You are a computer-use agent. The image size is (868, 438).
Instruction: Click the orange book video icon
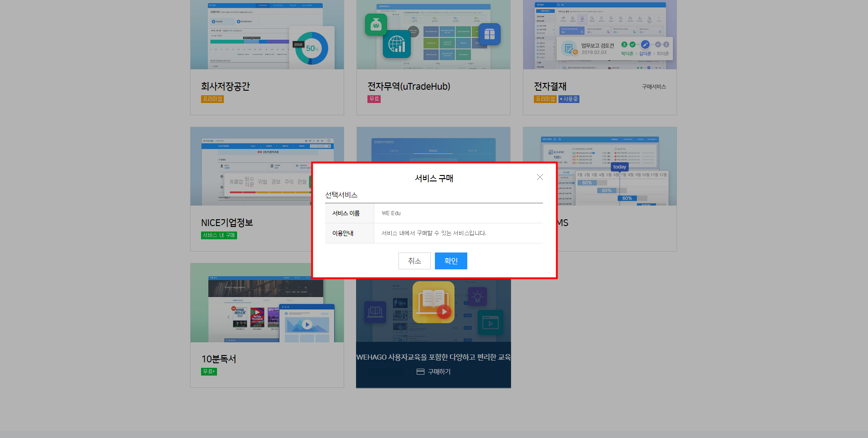coord(433,302)
